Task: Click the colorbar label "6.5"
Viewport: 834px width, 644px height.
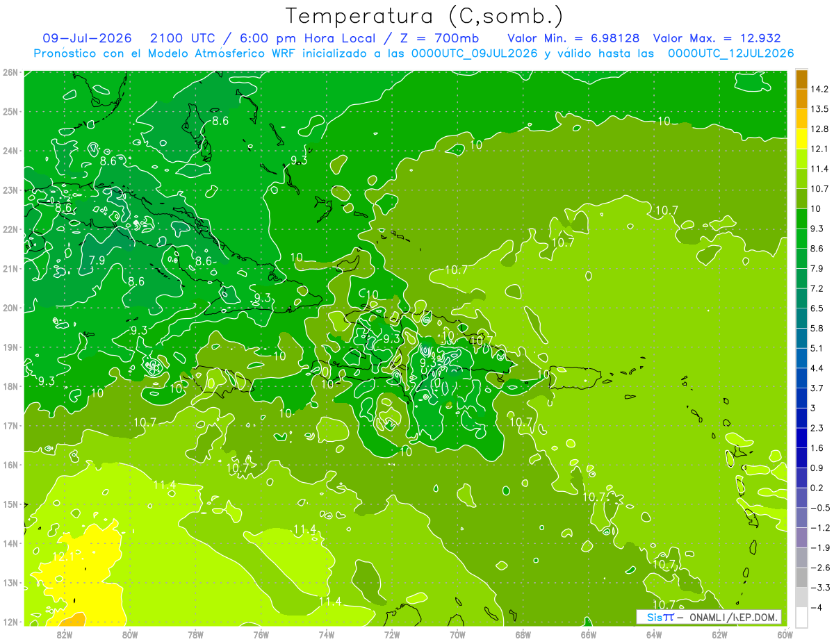Action: point(817,308)
